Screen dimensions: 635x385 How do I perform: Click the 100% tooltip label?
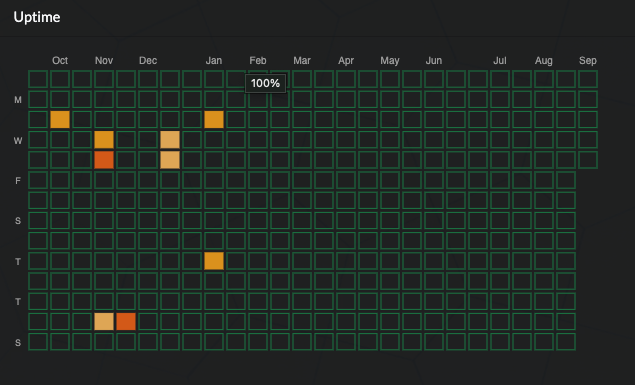[x=265, y=83]
